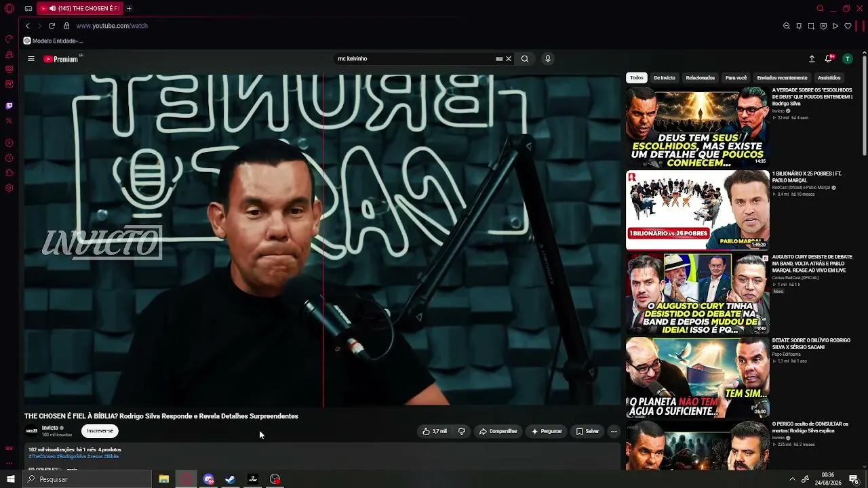Open 'A VERDADE SOBRE OS ESCOLHIDOS' video title

pyautogui.click(x=812, y=97)
